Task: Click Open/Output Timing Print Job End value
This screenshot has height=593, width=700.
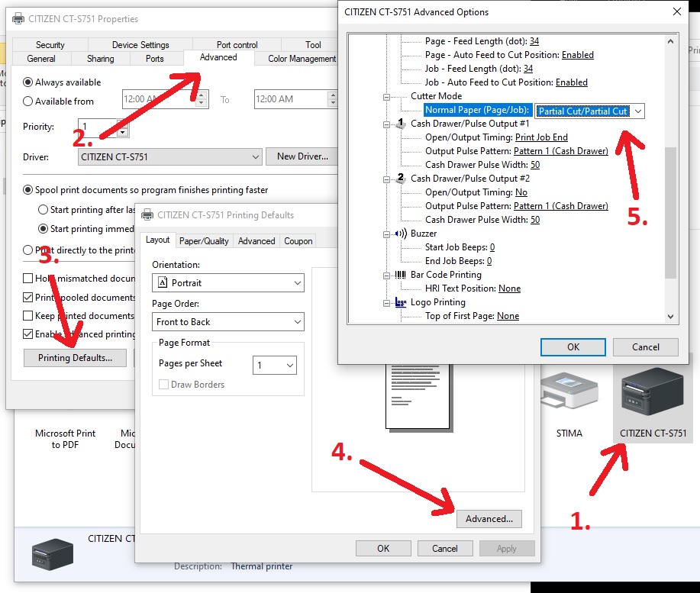Action: click(x=541, y=137)
